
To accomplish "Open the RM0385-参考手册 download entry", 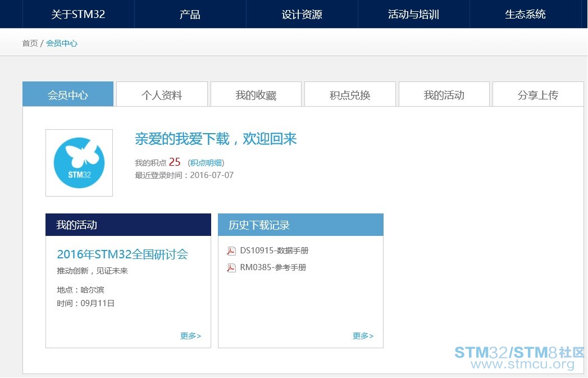I will coord(273,267).
